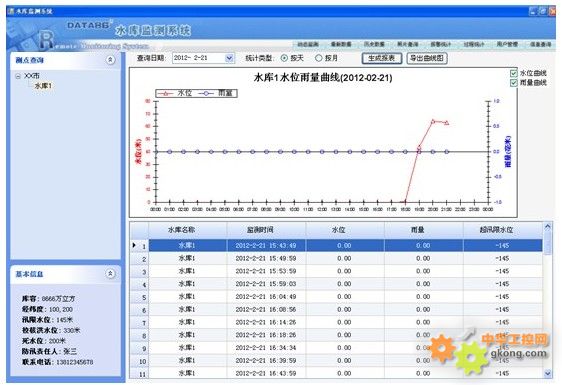
Task: Uncheck the 雨量曲线 checkbox
Action: click(x=513, y=83)
